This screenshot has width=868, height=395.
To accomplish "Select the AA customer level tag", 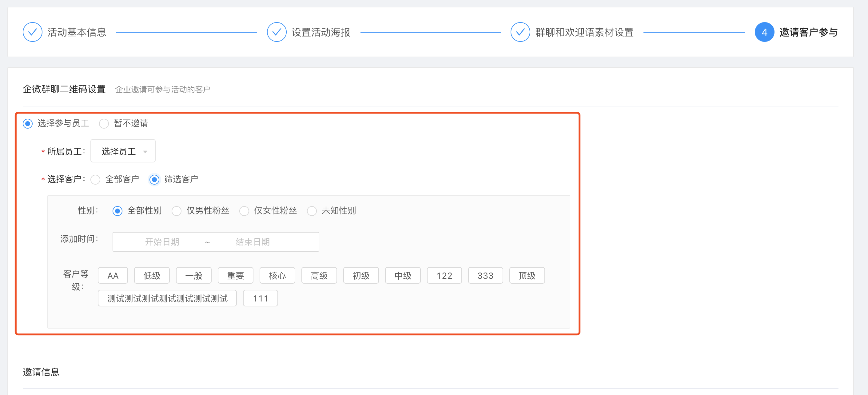I will point(113,275).
